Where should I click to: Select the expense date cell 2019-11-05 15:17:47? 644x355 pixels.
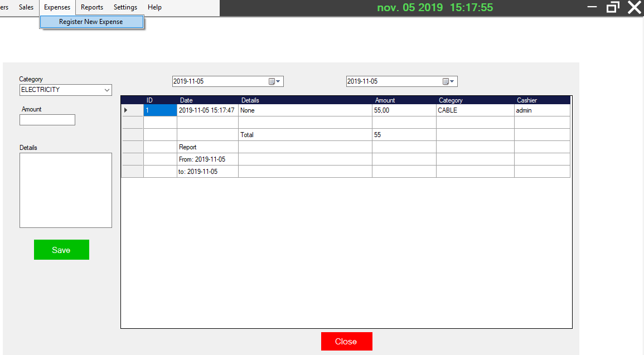207,110
